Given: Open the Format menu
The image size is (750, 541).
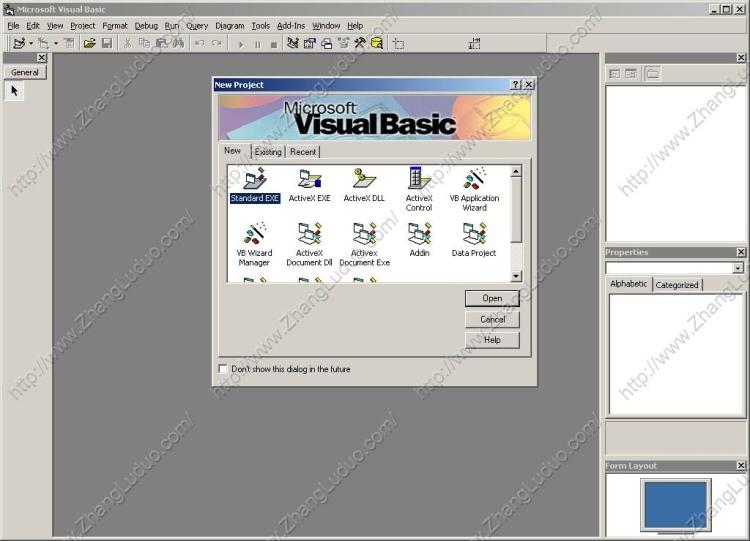Looking at the screenshot, I should tap(115, 26).
